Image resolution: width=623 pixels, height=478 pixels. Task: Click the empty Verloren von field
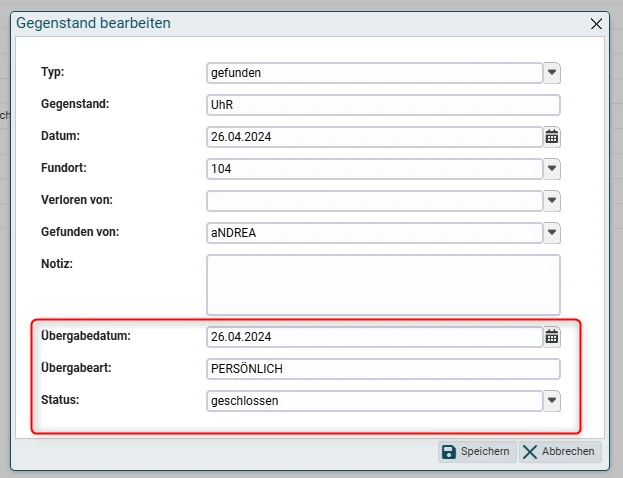375,201
